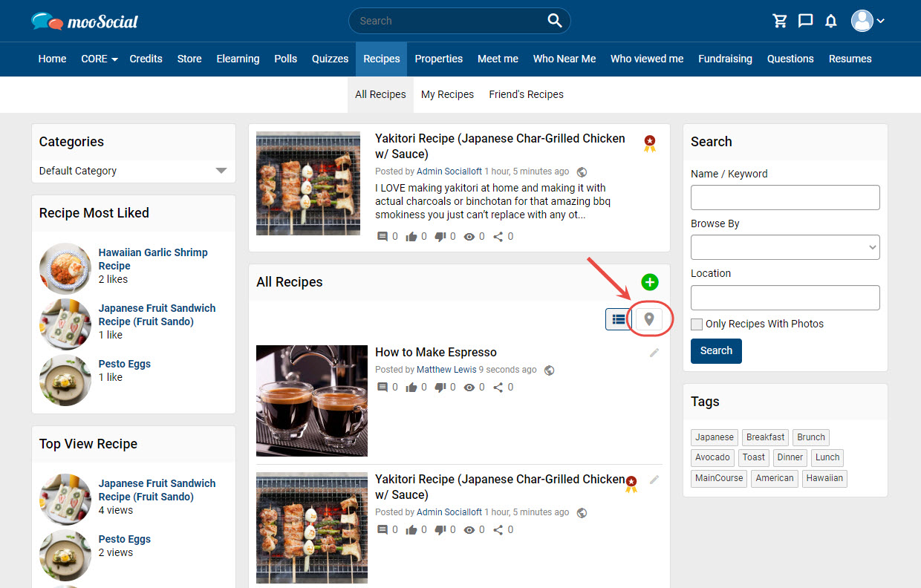
Task: Open the shopping cart
Action: (x=780, y=21)
